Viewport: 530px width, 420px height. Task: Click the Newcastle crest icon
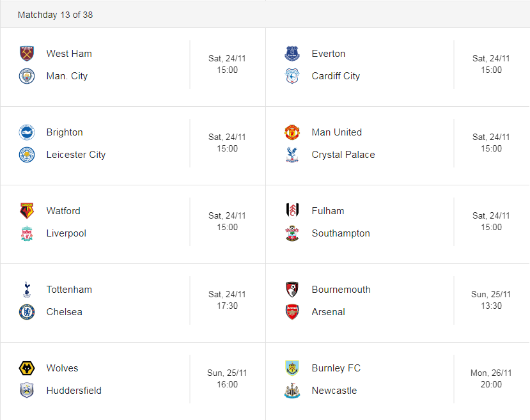pyautogui.click(x=292, y=391)
